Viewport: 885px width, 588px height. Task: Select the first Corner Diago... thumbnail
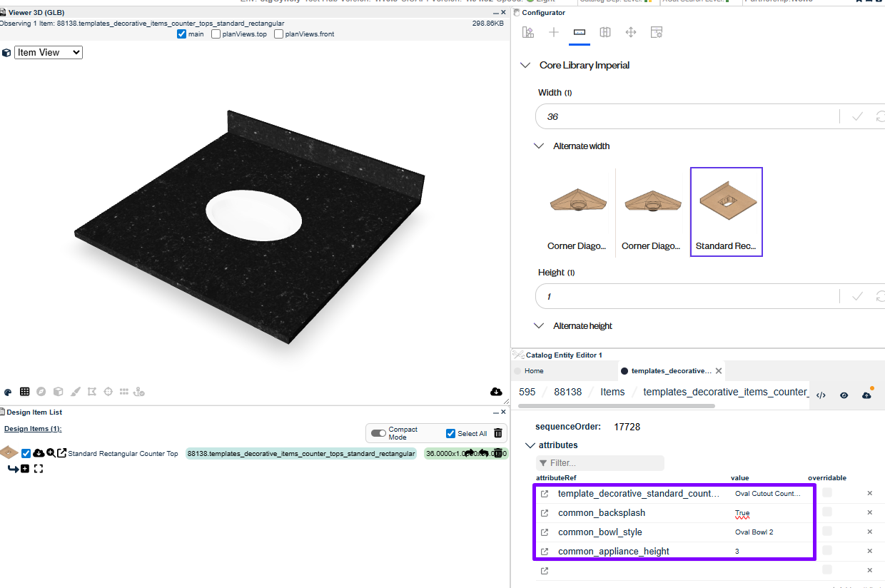pos(577,212)
